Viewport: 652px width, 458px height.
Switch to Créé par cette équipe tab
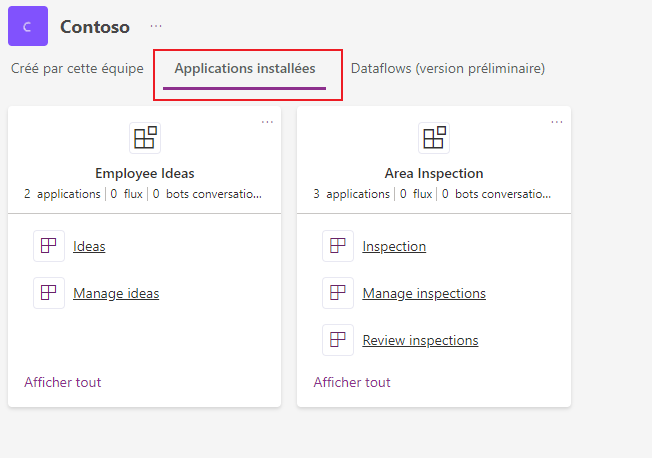pos(77,69)
